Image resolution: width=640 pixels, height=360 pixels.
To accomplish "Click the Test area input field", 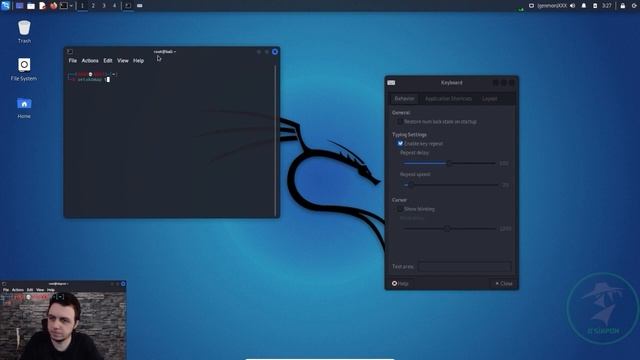I will (x=464, y=267).
